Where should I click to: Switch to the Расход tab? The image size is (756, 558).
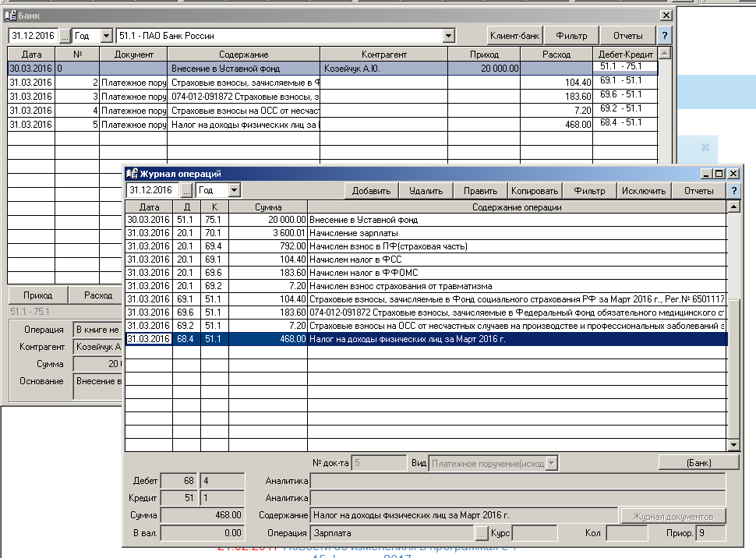pos(97,295)
